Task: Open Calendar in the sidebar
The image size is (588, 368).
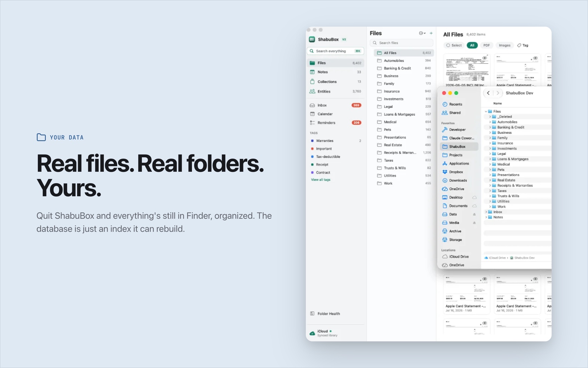Action: [335, 114]
